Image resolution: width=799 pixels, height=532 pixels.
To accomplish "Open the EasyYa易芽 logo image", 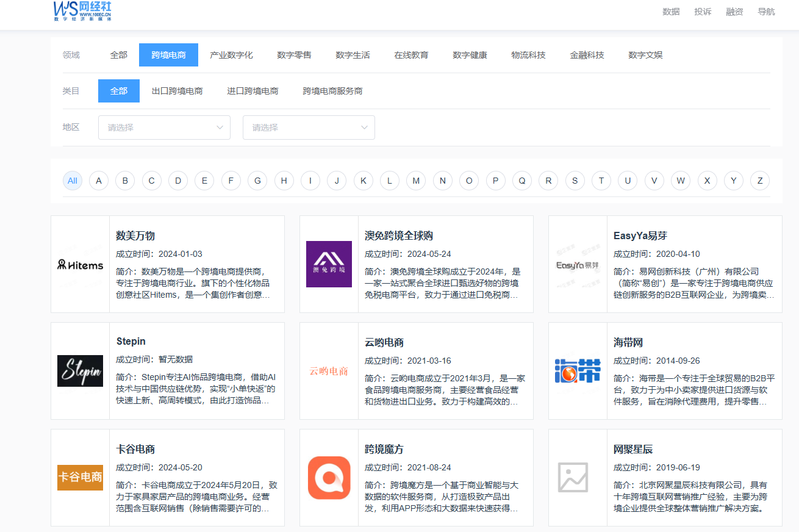I will 578,265.
